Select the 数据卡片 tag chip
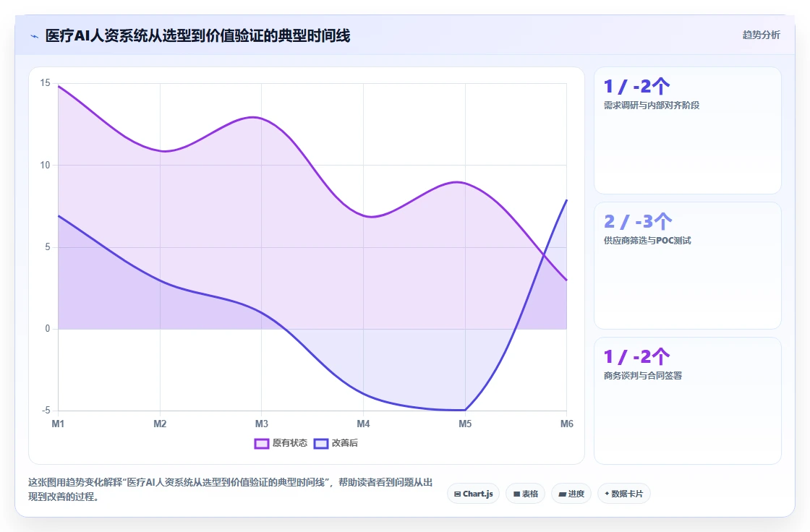 [623, 494]
